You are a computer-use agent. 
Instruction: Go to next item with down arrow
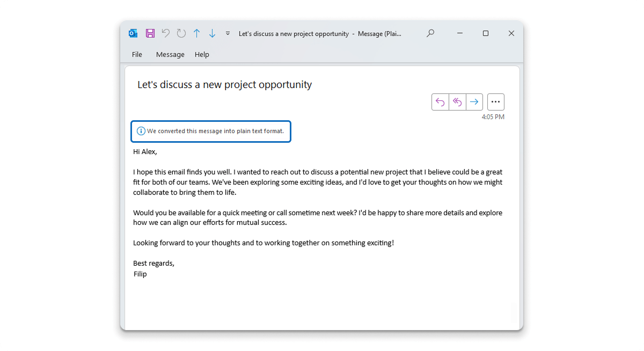tap(212, 33)
